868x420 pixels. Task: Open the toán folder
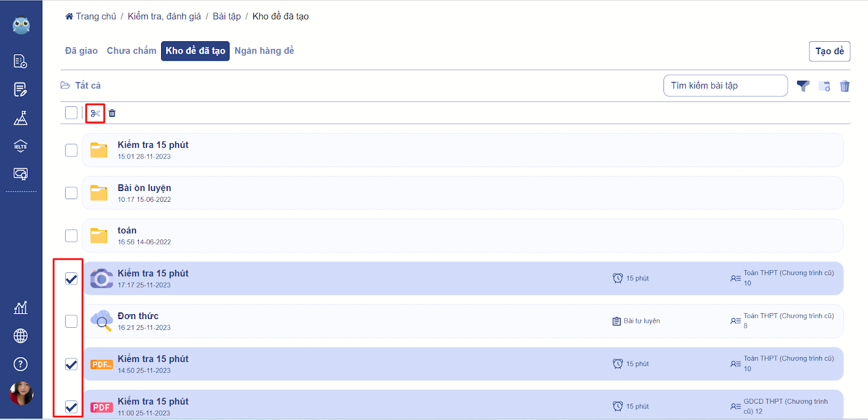[x=463, y=236]
